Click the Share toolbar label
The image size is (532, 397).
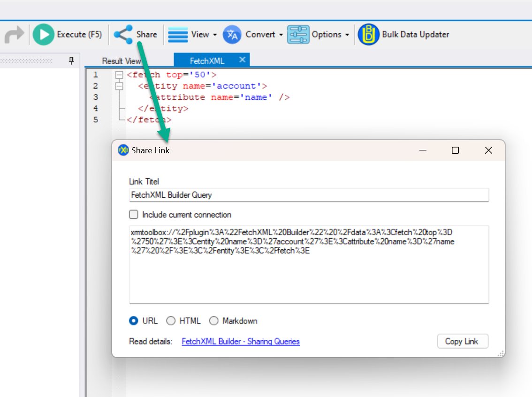tap(146, 35)
